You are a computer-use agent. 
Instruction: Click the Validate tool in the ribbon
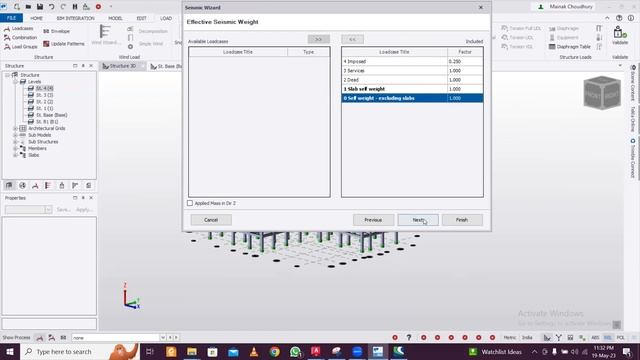[x=620, y=35]
